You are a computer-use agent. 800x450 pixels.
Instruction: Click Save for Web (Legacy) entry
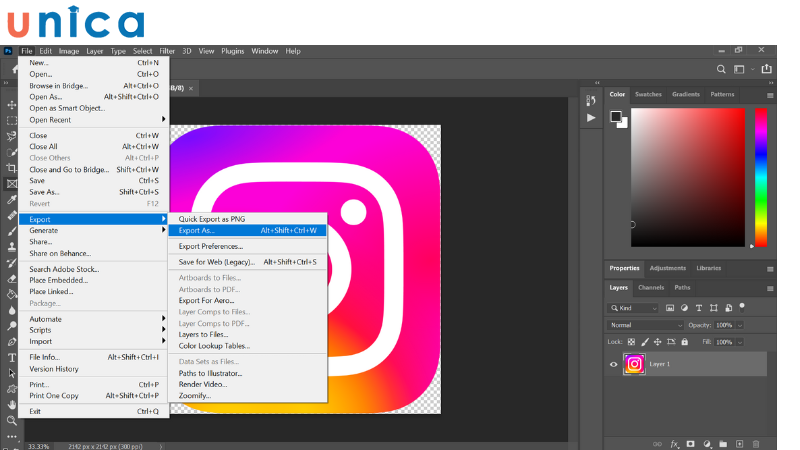tap(217, 262)
